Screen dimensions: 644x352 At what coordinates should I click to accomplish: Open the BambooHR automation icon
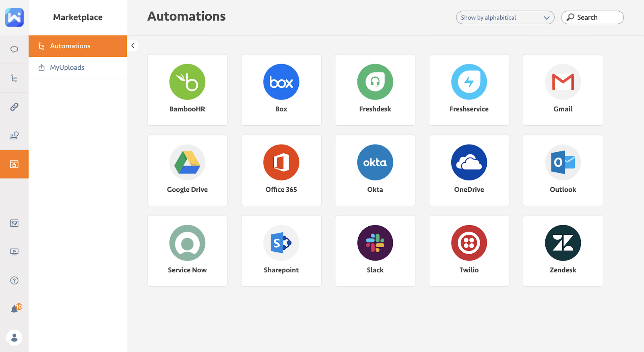tap(187, 82)
